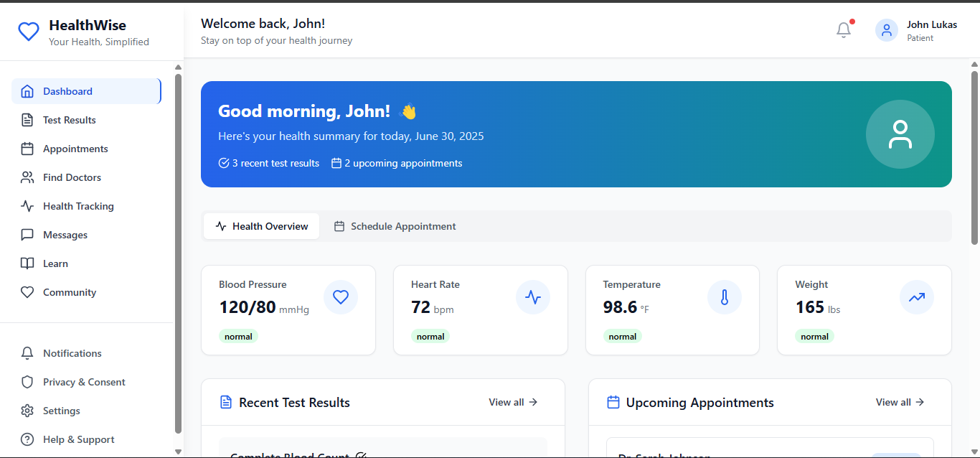Screen dimensions: 980x458
Task: Click View all for Upcoming Appointments
Action: (900, 402)
